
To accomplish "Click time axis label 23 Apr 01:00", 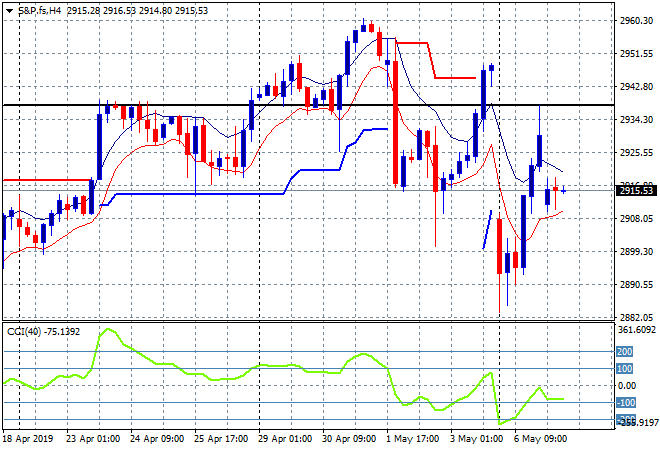I will click(93, 439).
